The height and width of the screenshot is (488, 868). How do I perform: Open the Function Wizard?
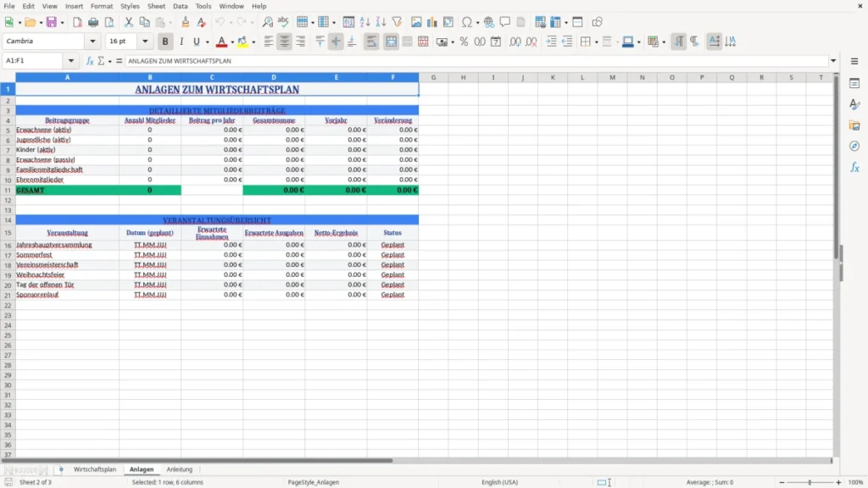pyautogui.click(x=90, y=61)
